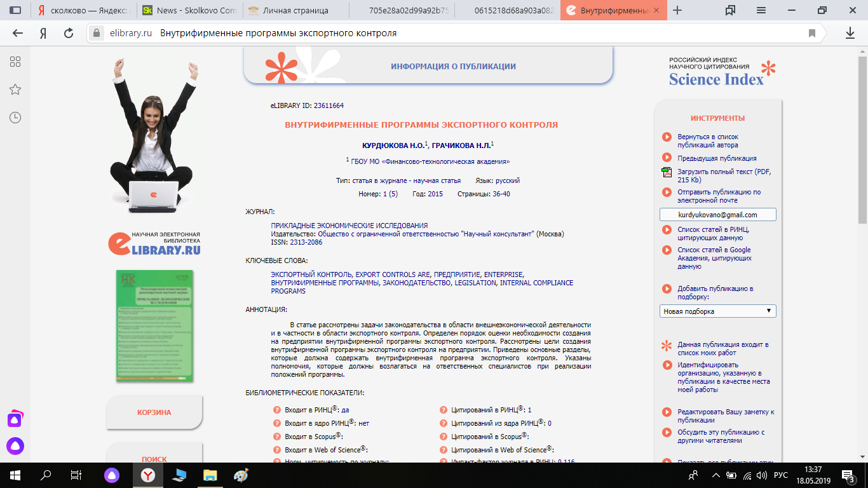Open author КУРДЮКОВА Н.О. link
868x488 pixels.
(393, 146)
